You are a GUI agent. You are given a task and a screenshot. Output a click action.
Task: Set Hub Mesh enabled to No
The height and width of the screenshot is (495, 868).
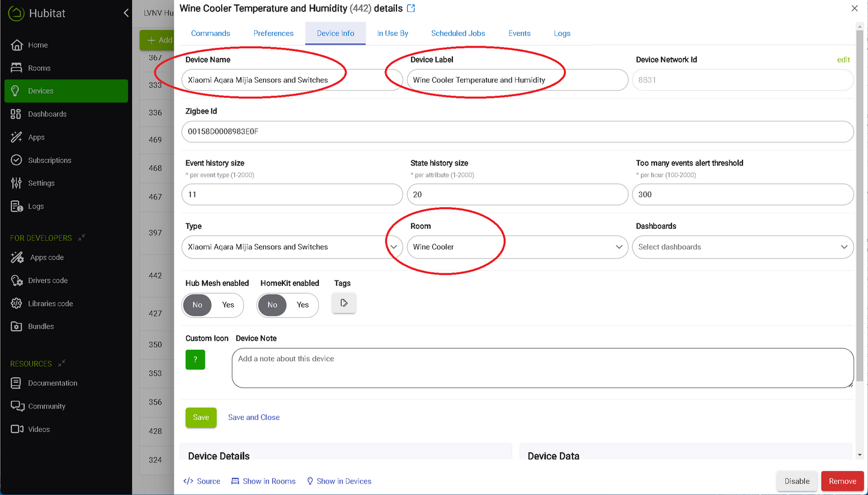(x=198, y=305)
